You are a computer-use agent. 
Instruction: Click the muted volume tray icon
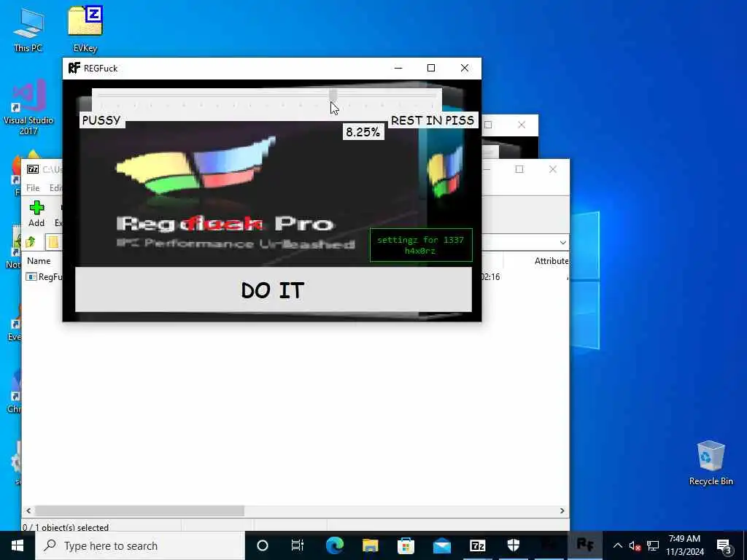tap(635, 546)
